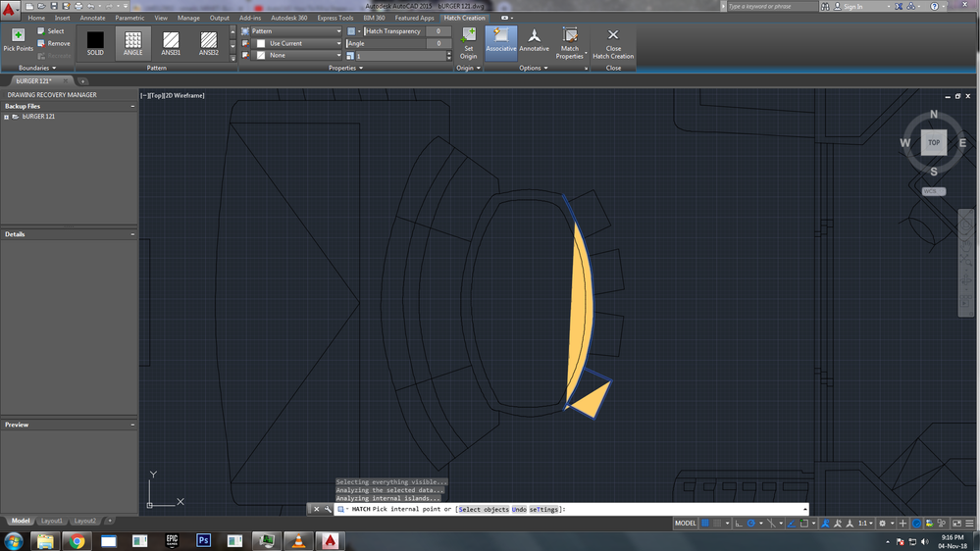Switch to the Parametric ribbon tab
The height and width of the screenshot is (551, 980).
coord(129,18)
